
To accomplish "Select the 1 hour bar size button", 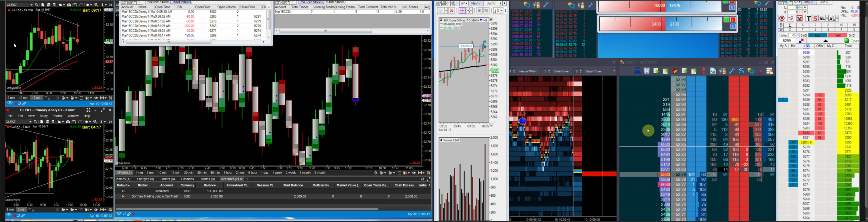I will pos(228,173).
